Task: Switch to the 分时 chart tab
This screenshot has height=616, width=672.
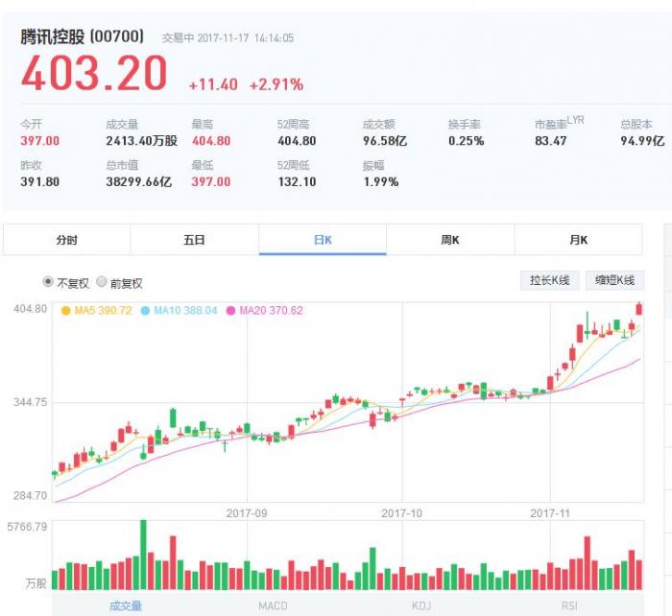Action: (66, 240)
